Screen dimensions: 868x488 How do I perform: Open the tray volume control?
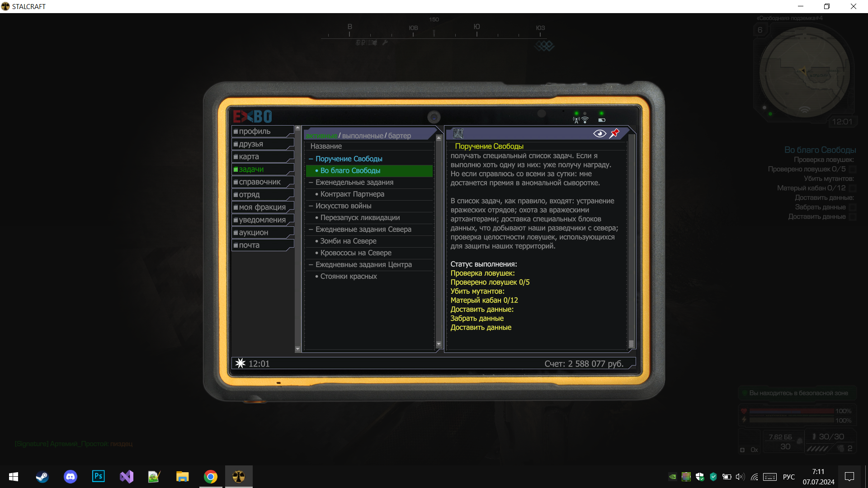pos(740,477)
